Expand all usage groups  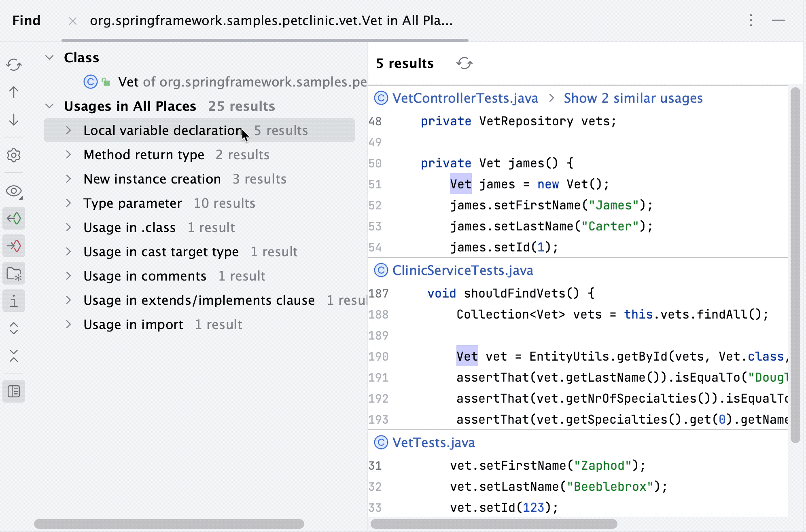coord(15,328)
